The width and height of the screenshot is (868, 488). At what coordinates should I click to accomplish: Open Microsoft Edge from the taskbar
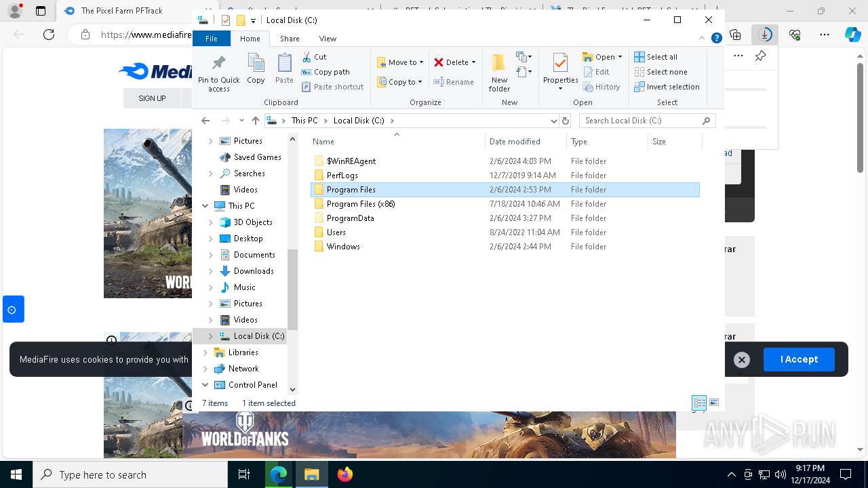(x=279, y=474)
